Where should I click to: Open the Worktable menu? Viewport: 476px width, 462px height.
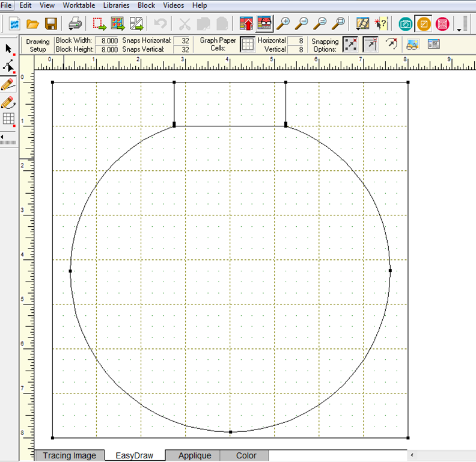pos(79,5)
